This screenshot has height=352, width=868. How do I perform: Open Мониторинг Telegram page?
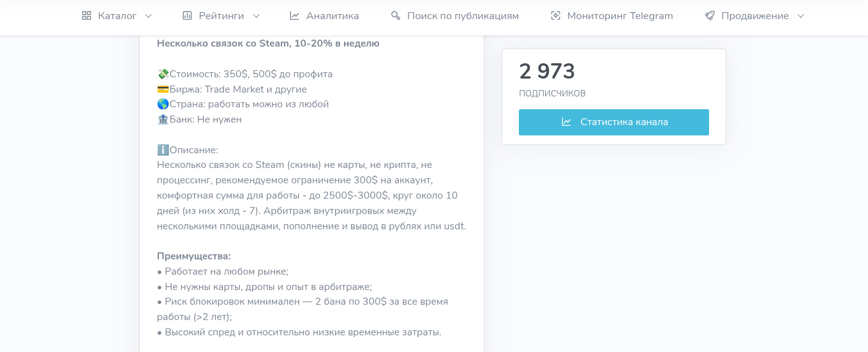coord(620,16)
